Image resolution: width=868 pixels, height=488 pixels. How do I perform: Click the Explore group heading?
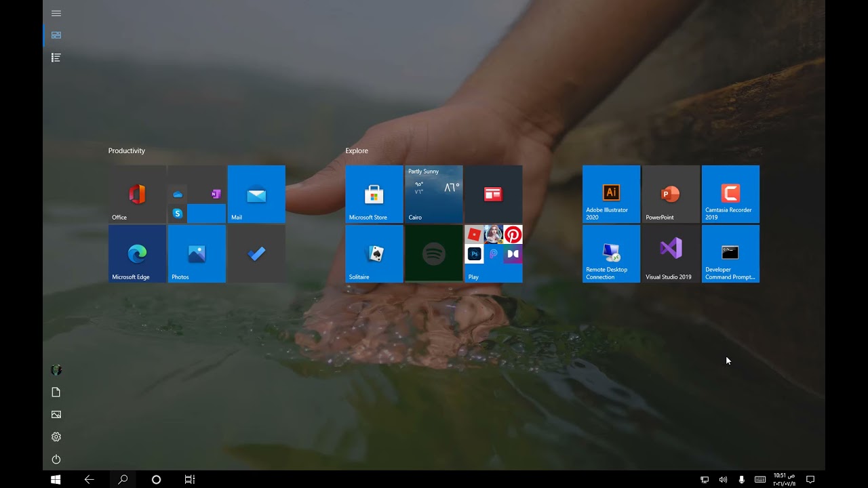[357, 150]
